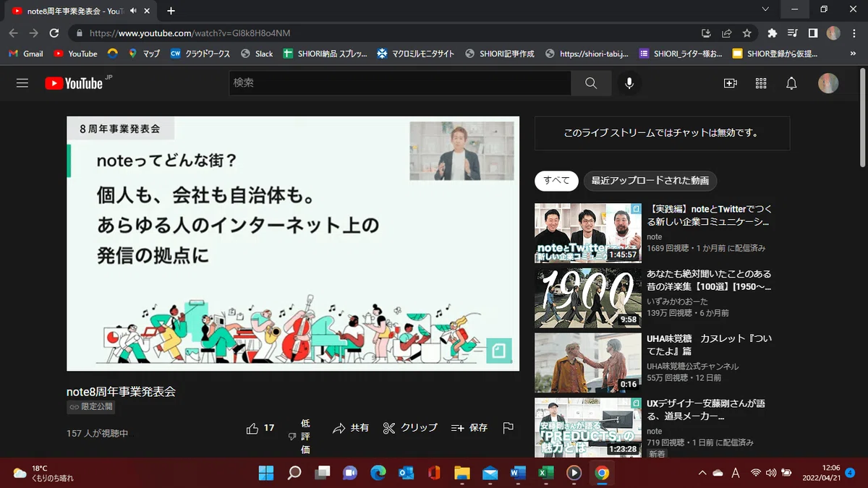Open the UHA味覚糖 カヌレット thumbnail
The image size is (868, 488).
click(x=588, y=362)
